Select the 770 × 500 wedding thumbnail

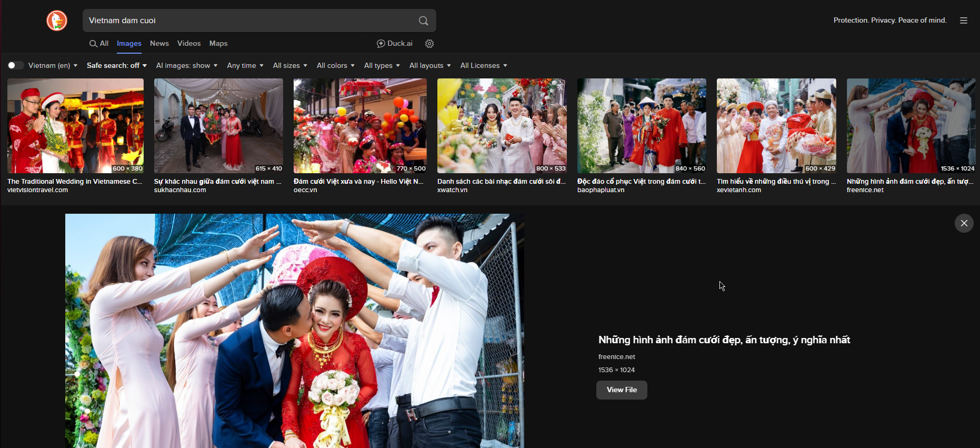pos(360,126)
